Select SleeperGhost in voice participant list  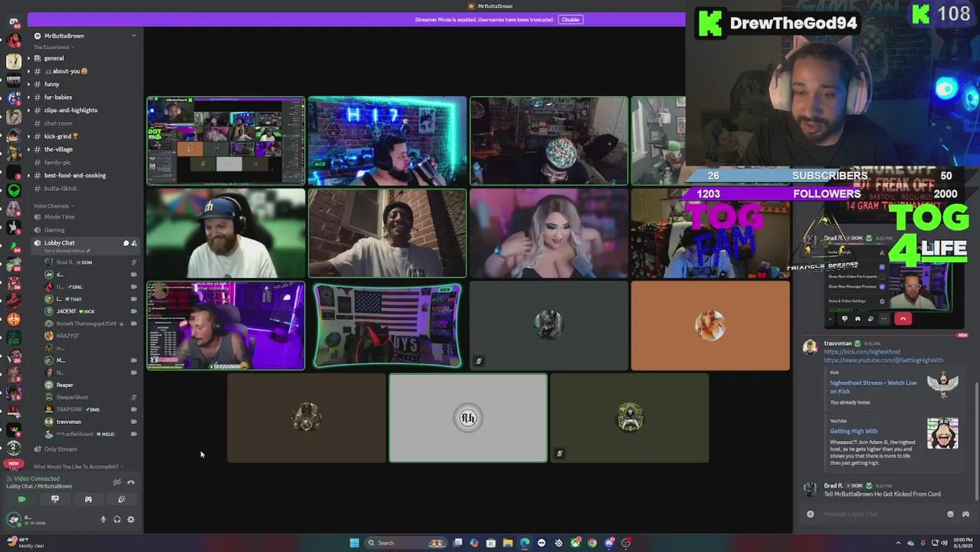click(90, 397)
